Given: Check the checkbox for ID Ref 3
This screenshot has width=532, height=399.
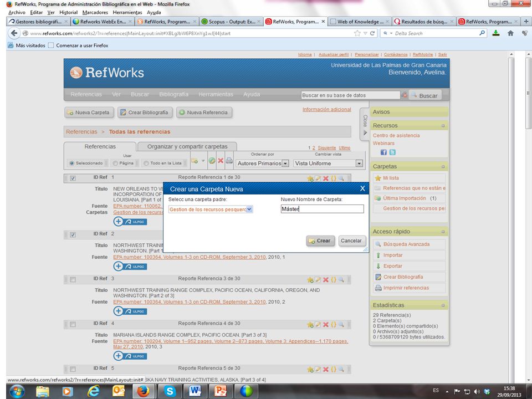Looking at the screenshot, I should 73,279.
